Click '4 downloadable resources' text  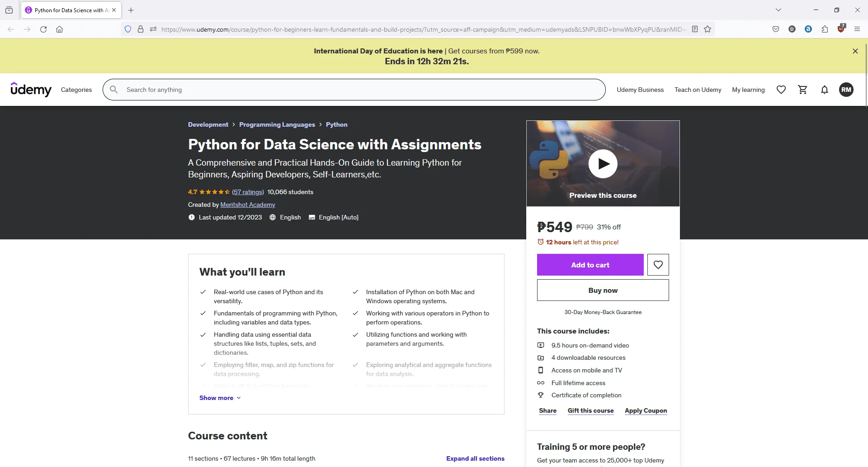588,357
